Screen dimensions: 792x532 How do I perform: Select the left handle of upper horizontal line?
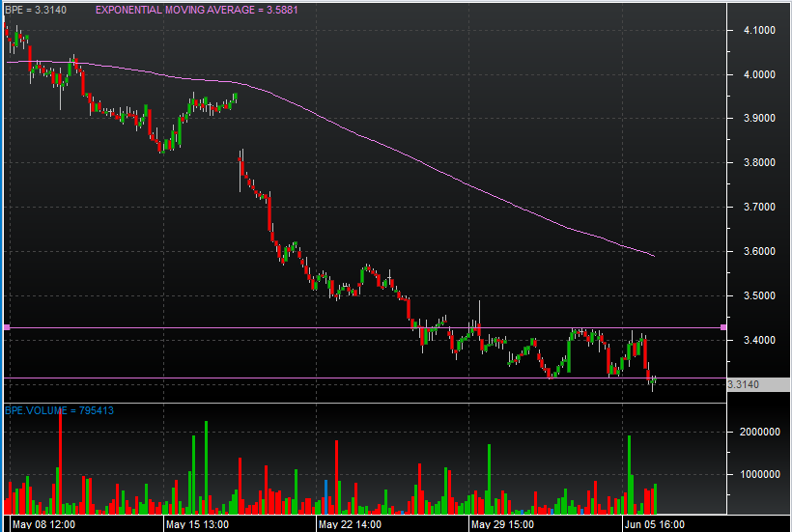coord(7,327)
